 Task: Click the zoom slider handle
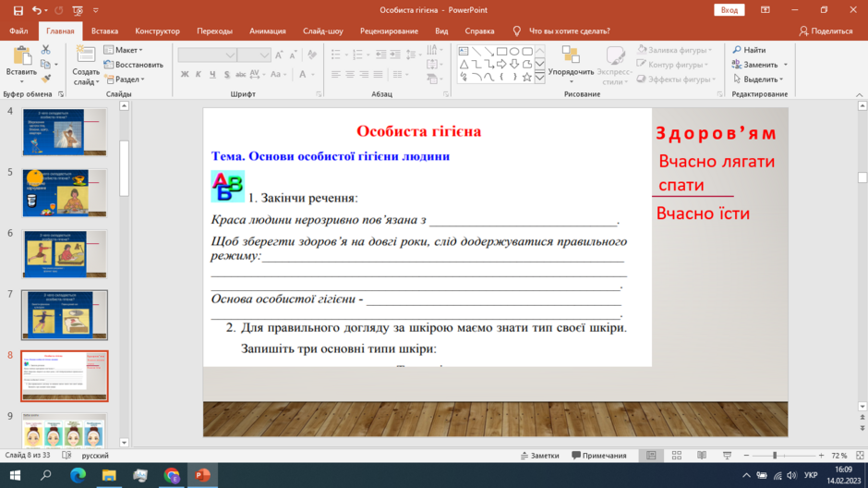pos(775,456)
